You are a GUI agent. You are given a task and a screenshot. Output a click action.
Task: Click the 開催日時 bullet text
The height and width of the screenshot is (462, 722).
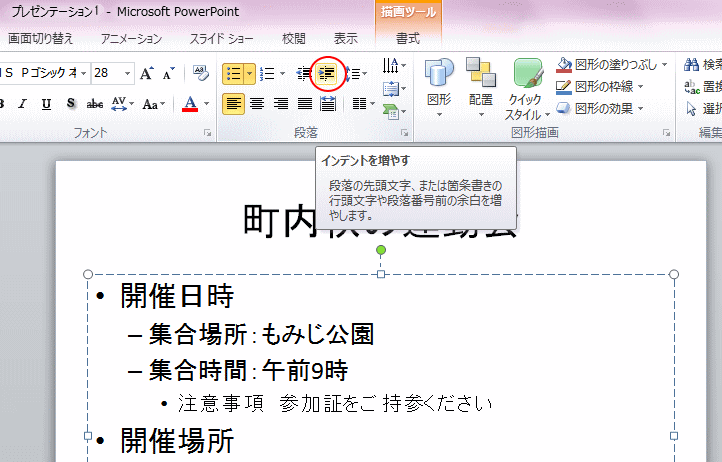(x=177, y=296)
